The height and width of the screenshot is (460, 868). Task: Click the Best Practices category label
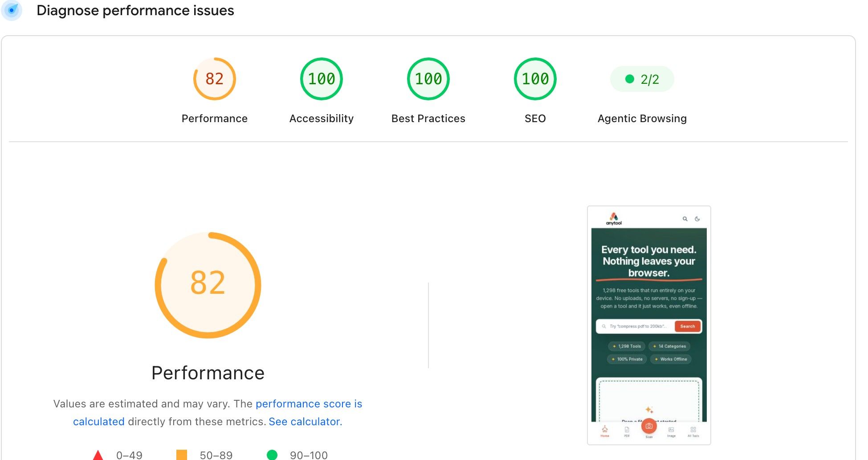click(x=428, y=119)
